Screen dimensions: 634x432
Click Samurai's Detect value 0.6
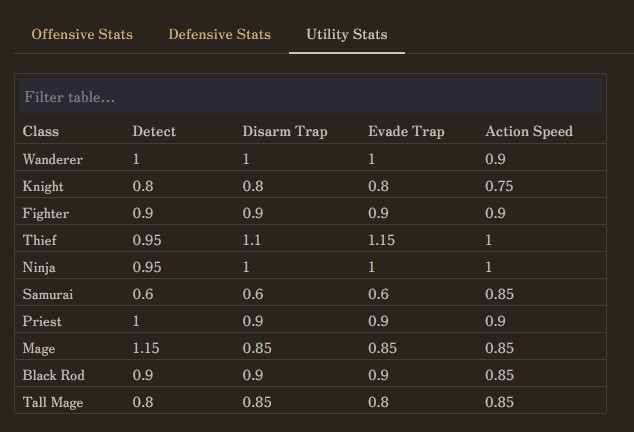(x=143, y=294)
